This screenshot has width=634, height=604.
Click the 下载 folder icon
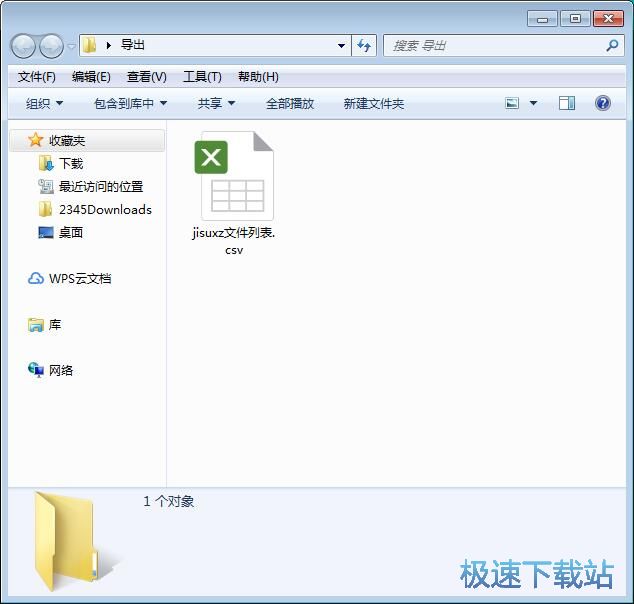point(46,164)
